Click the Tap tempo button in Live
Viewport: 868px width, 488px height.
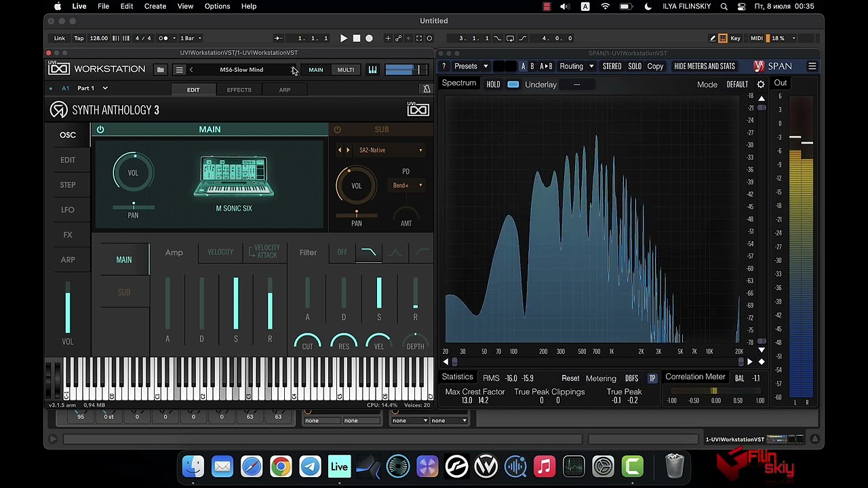79,38
